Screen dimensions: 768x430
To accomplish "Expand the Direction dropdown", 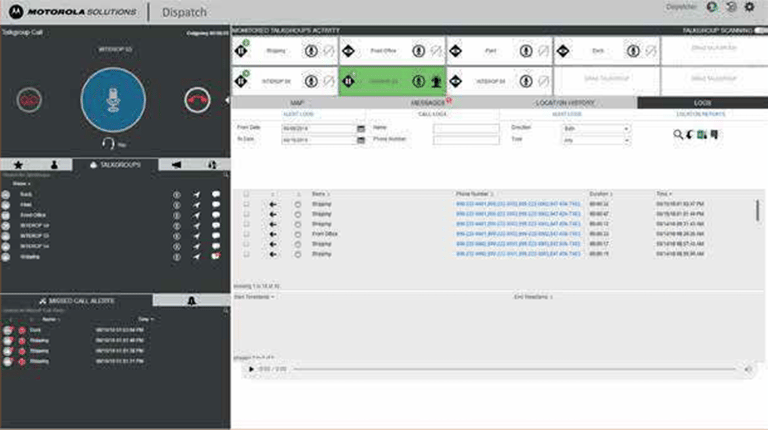I will coord(596,128).
